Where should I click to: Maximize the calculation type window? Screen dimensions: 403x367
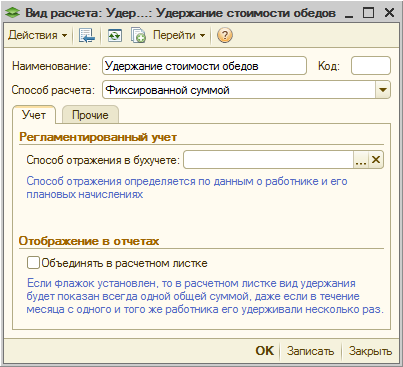[369, 13]
